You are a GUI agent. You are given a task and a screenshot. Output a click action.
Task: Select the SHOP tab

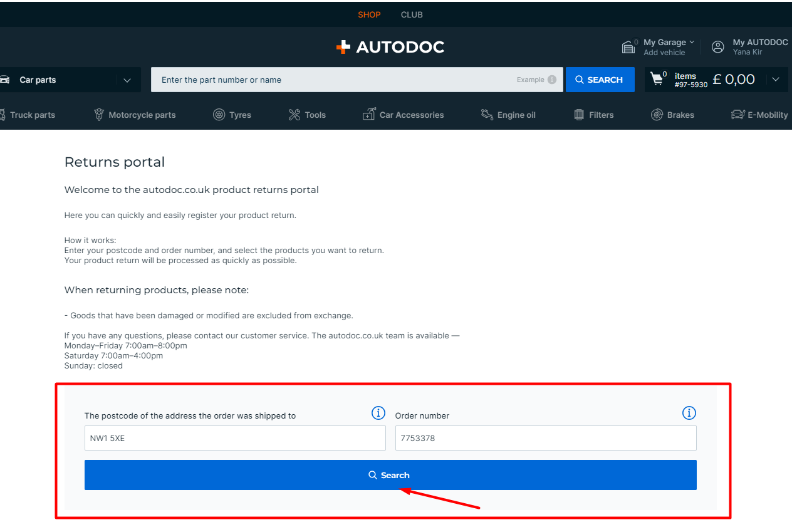(x=369, y=14)
